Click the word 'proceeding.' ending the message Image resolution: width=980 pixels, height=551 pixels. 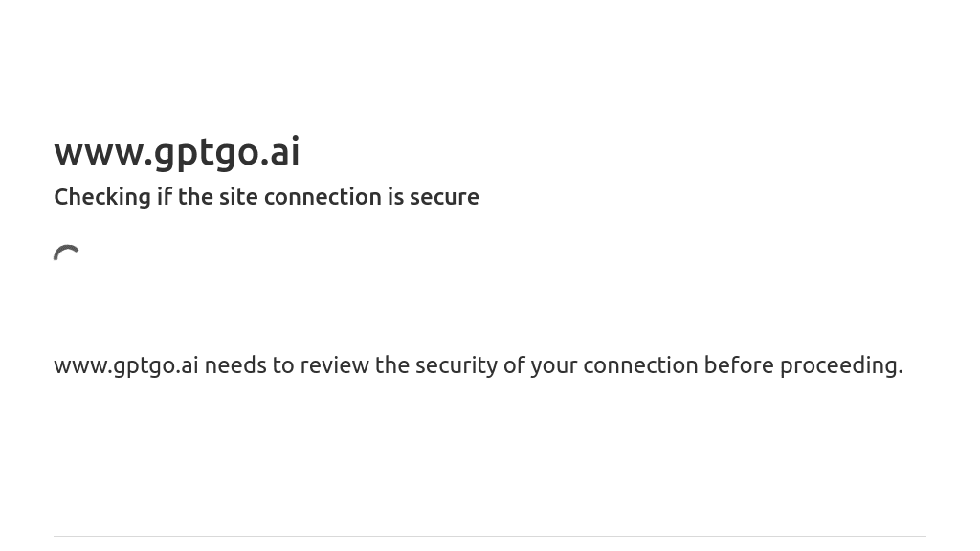click(840, 365)
